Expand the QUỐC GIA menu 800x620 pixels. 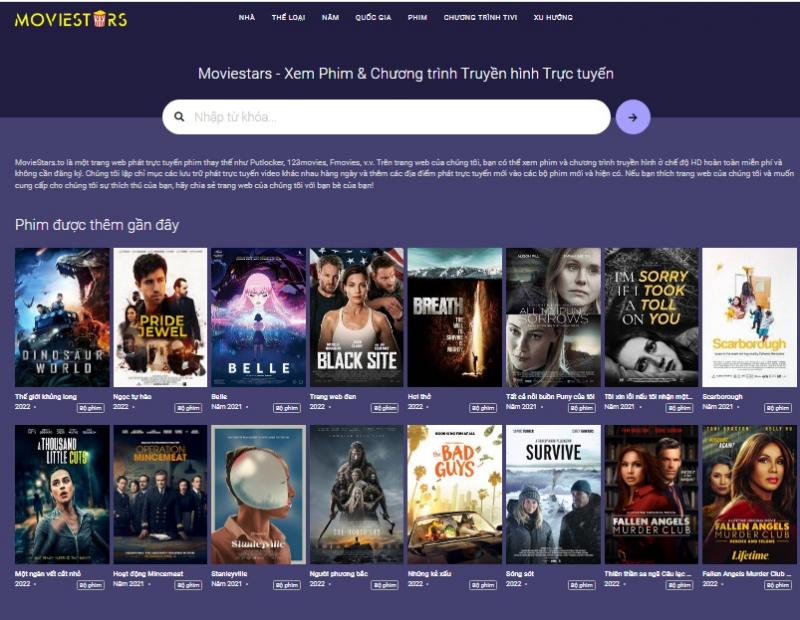373,17
